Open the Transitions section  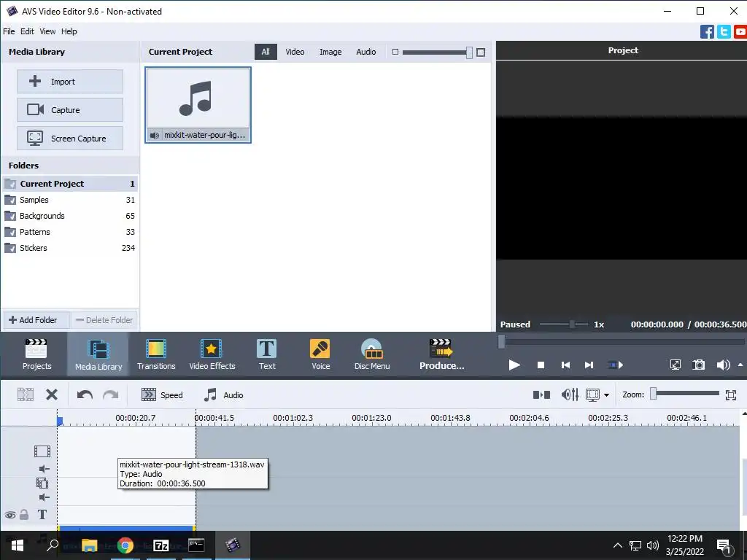(x=156, y=354)
